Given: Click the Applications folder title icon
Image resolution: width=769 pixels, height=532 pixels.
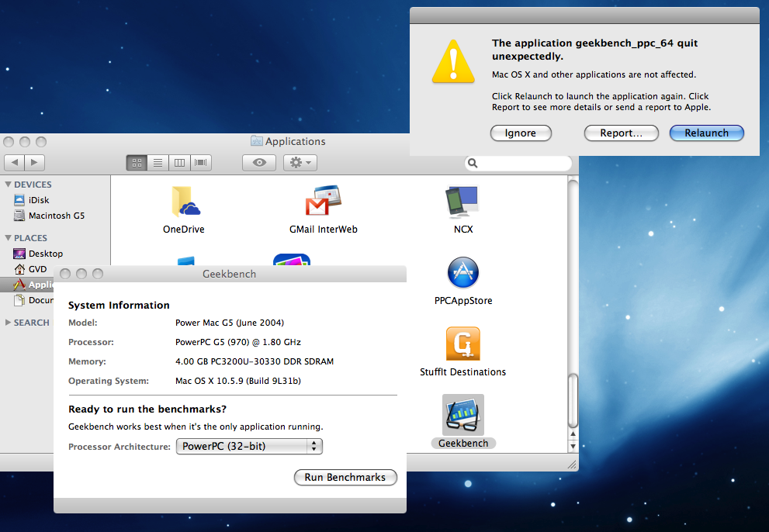Looking at the screenshot, I should (257, 141).
